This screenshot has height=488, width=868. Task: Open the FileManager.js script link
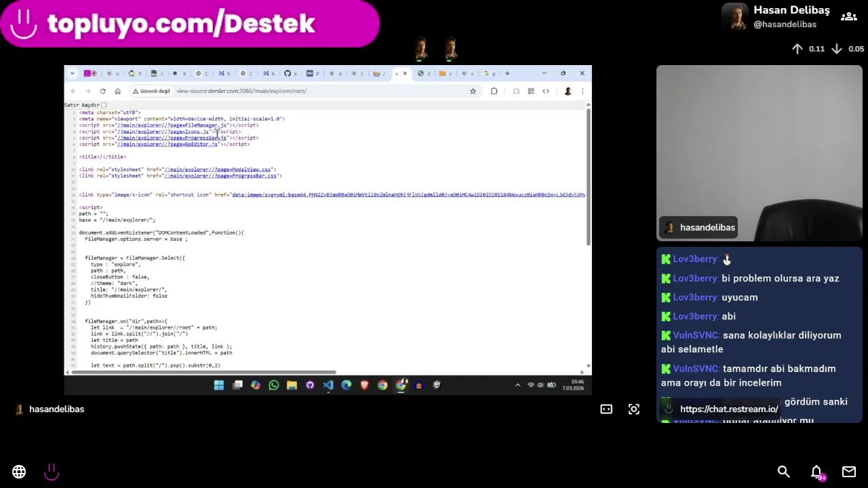[x=173, y=125]
